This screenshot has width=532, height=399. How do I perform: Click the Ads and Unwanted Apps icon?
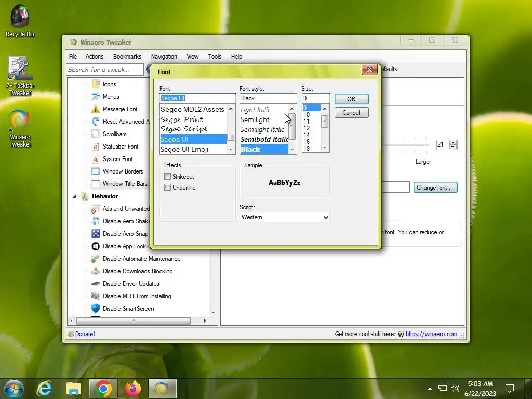tap(96, 209)
